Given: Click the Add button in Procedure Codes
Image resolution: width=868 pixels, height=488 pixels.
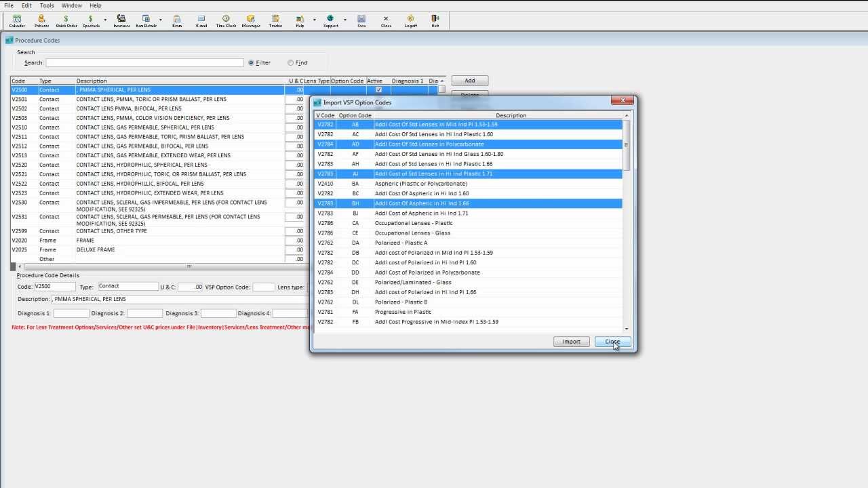Looking at the screenshot, I should click(469, 81).
